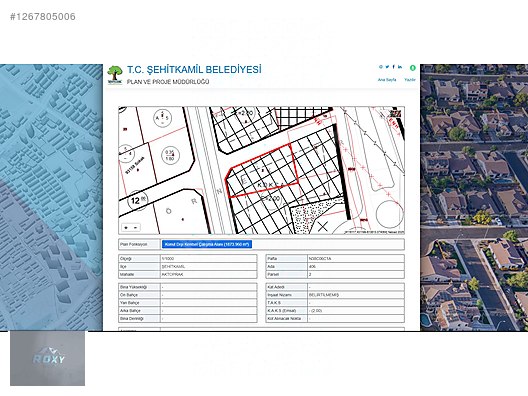Click the Kat Adedi label

click(x=276, y=287)
